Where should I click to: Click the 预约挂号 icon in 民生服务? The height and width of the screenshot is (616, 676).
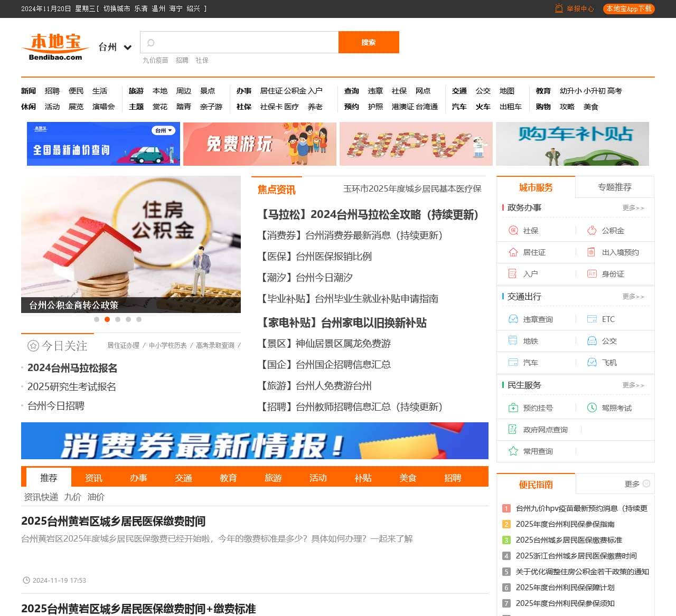click(x=513, y=408)
